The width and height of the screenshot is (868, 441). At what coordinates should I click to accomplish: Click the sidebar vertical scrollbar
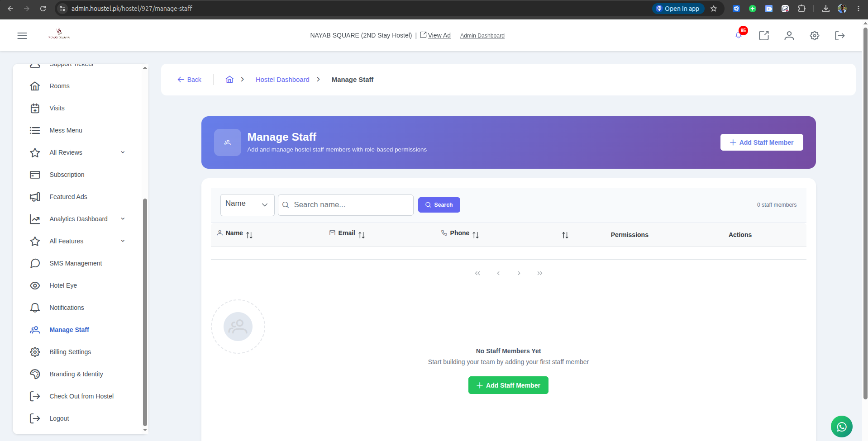tap(145, 312)
